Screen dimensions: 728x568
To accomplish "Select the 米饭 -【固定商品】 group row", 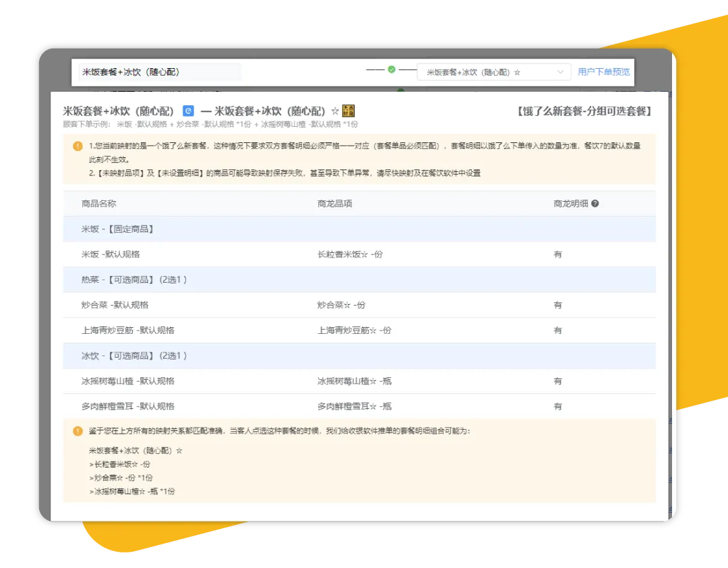I will pyautogui.click(x=359, y=229).
